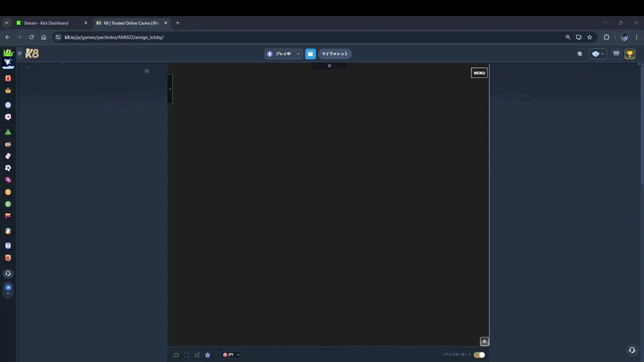
Task: Open the chat bubble icon in header
Action: pyautogui.click(x=616, y=54)
